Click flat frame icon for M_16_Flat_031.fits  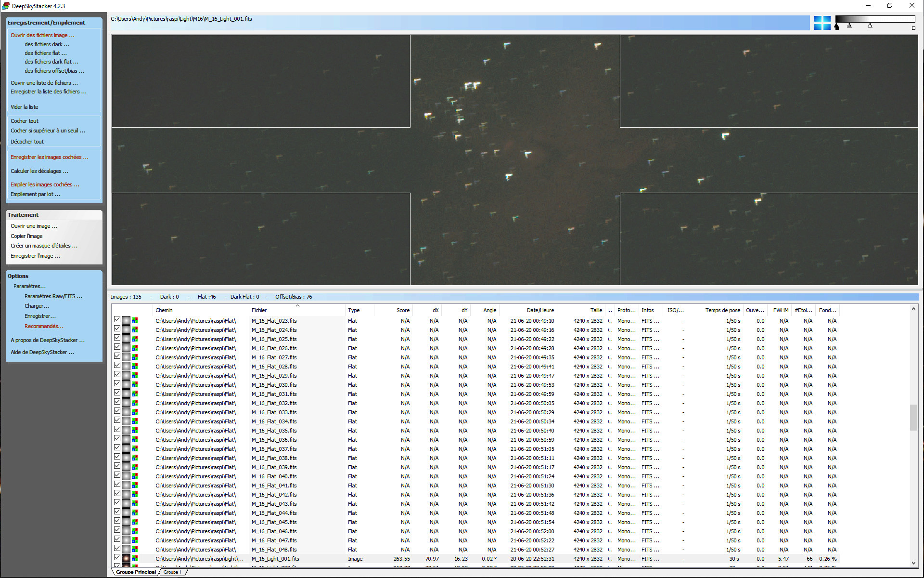pos(126,394)
